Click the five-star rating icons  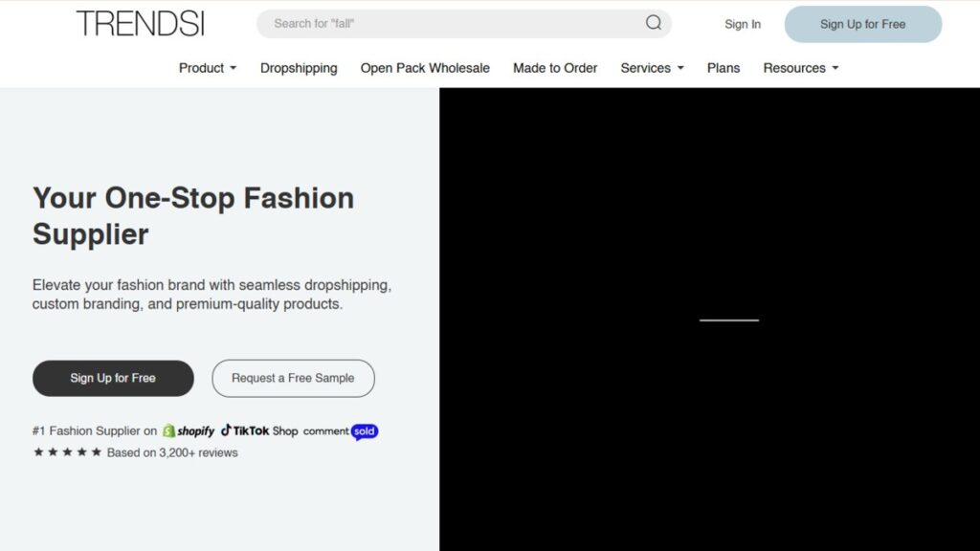67,452
